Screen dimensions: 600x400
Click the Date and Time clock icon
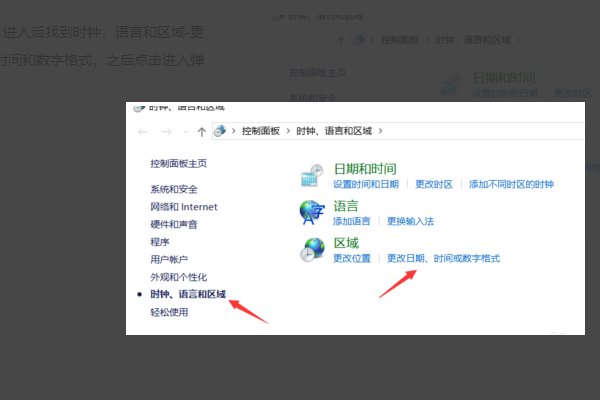pos(312,175)
